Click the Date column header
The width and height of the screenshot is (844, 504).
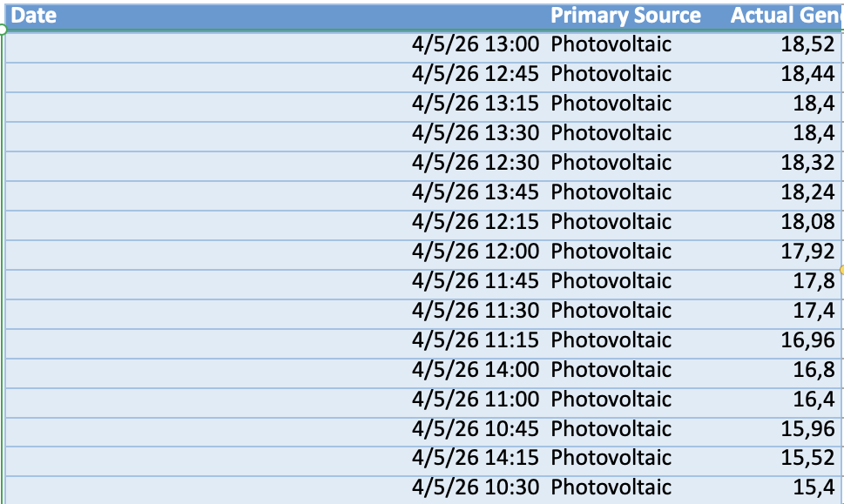(33, 16)
